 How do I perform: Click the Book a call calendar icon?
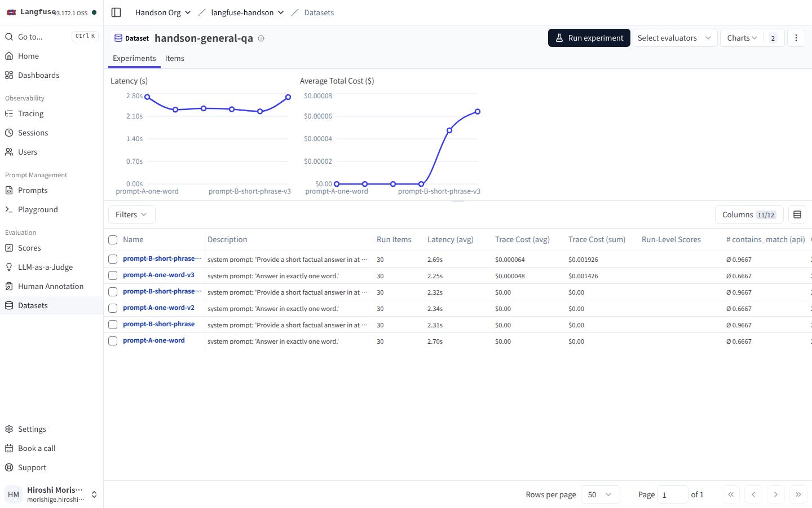(9, 448)
